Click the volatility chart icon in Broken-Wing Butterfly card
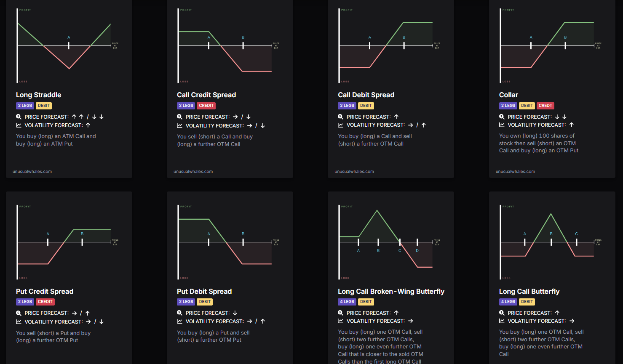This screenshot has width=623, height=364. 340,321
